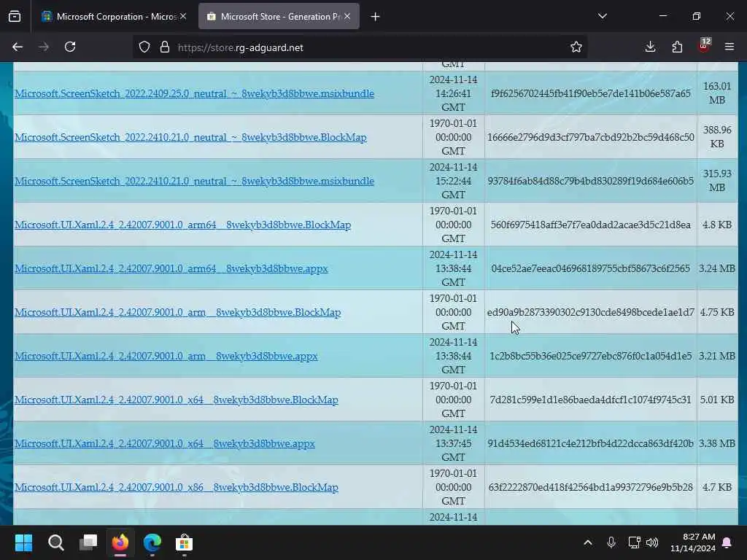Open the Firefox hamburger application menu

coord(729,47)
